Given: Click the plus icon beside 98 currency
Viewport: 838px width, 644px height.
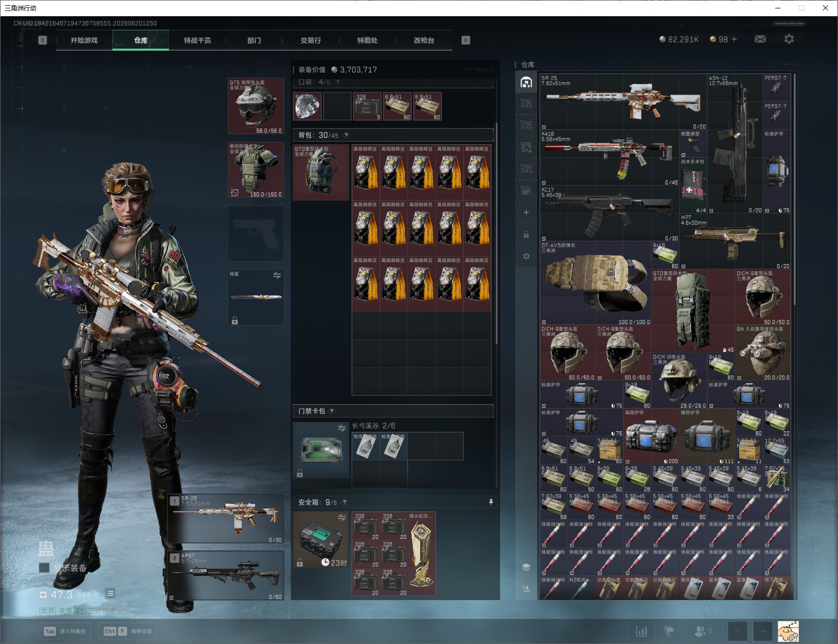Looking at the screenshot, I should 734,39.
